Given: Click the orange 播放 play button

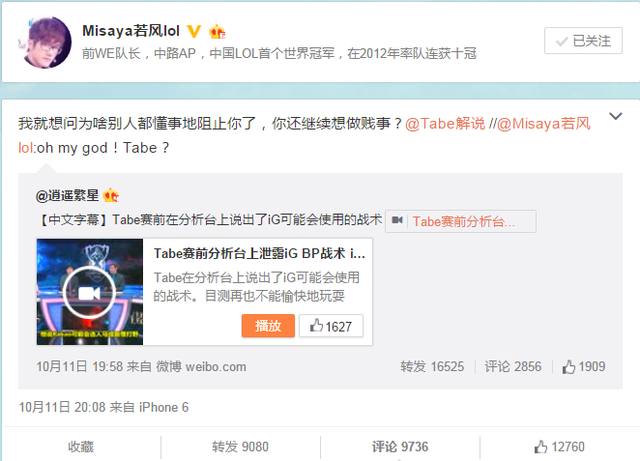Looking at the screenshot, I should point(268,326).
